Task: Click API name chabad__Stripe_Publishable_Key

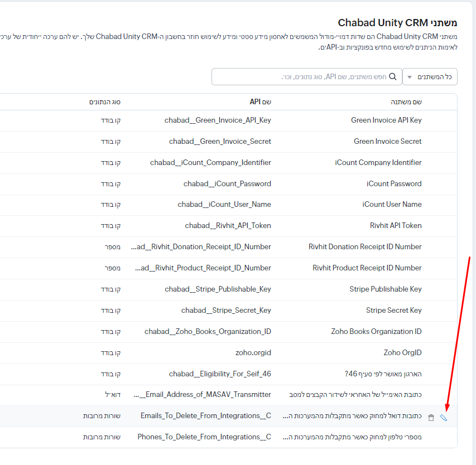Action: [x=218, y=289]
